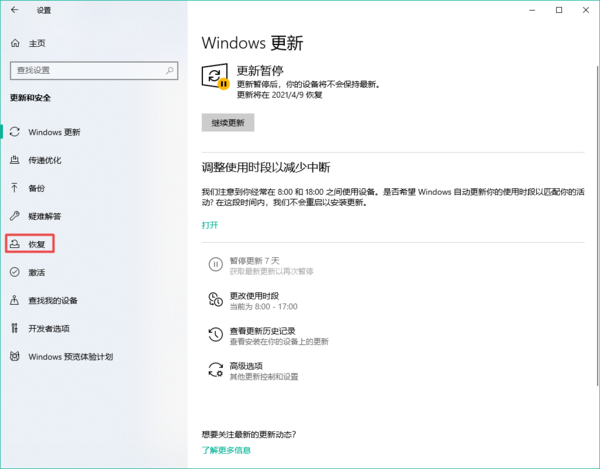This screenshot has width=600, height=469.
Task: Click the 打开 link
Action: coord(210,225)
